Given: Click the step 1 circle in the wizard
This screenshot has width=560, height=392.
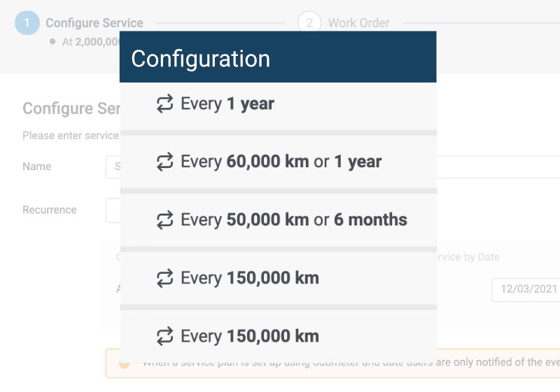Looking at the screenshot, I should point(27,23).
